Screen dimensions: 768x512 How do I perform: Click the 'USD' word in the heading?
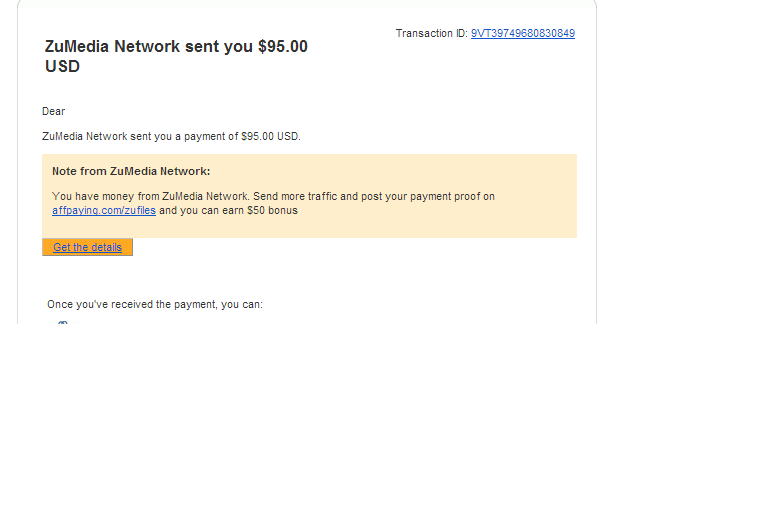(62, 67)
